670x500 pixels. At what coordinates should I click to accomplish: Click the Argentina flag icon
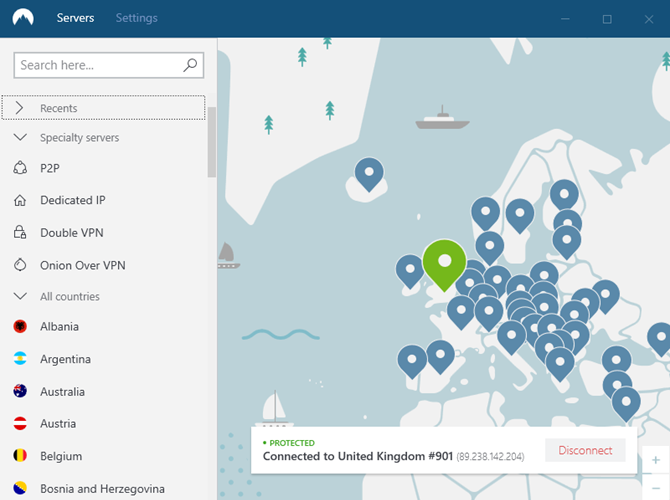click(20, 359)
